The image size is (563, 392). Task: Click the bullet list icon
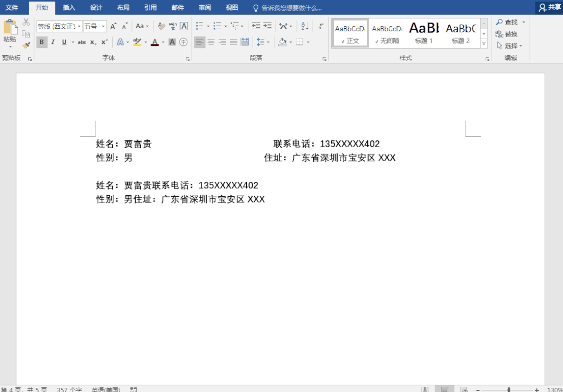(x=200, y=26)
